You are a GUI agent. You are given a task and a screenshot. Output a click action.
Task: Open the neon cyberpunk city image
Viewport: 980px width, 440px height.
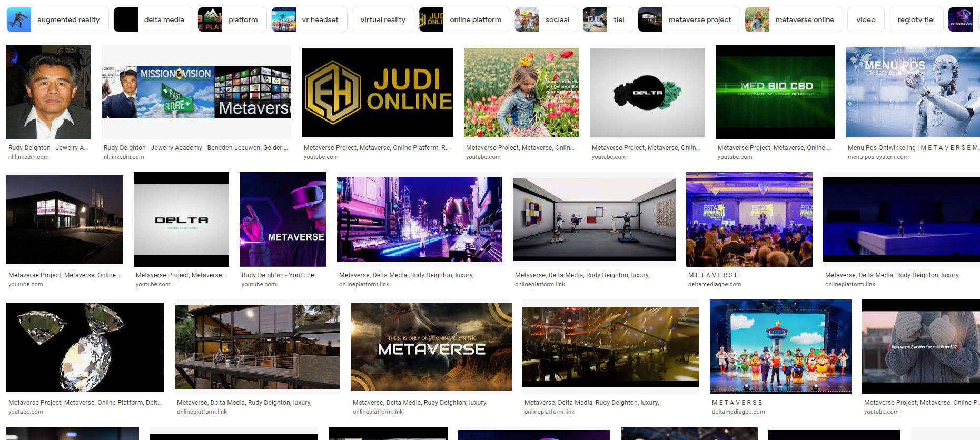coord(420,219)
